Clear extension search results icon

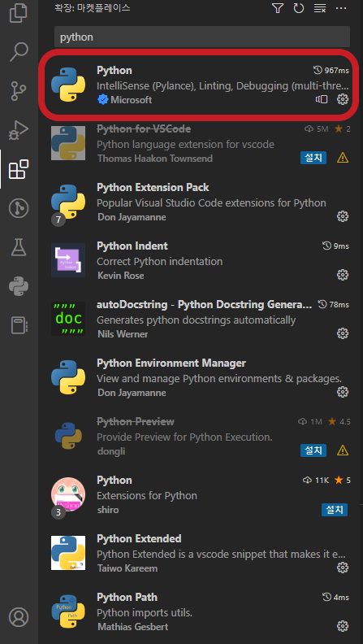click(319, 8)
